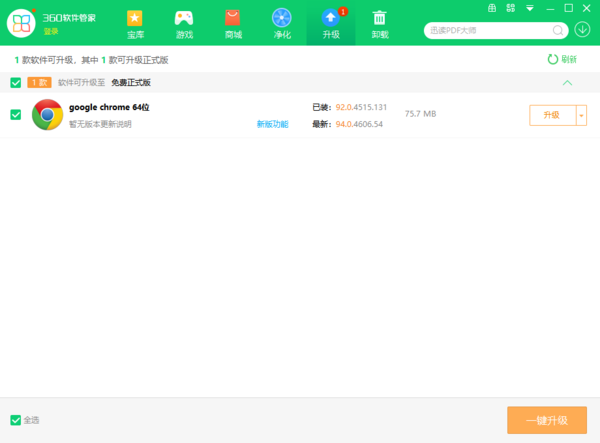
Task: Click the download manager arrow icon
Action: coord(582,30)
